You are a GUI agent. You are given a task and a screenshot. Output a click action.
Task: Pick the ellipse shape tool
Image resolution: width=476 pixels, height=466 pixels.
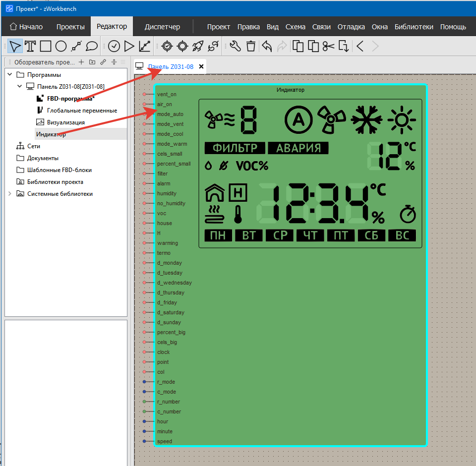[x=61, y=47]
